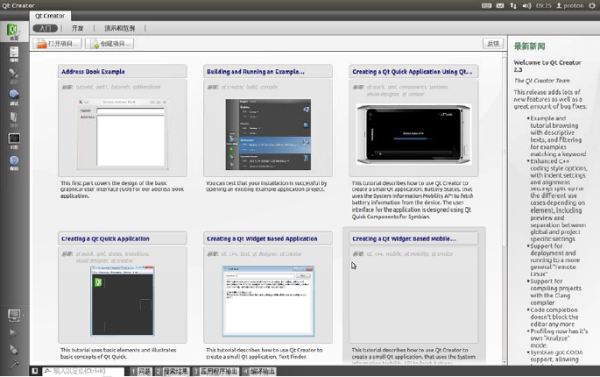Click the keyboard indicator in system tray
Image resolution: width=600 pixels, height=377 pixels.
point(486,5)
